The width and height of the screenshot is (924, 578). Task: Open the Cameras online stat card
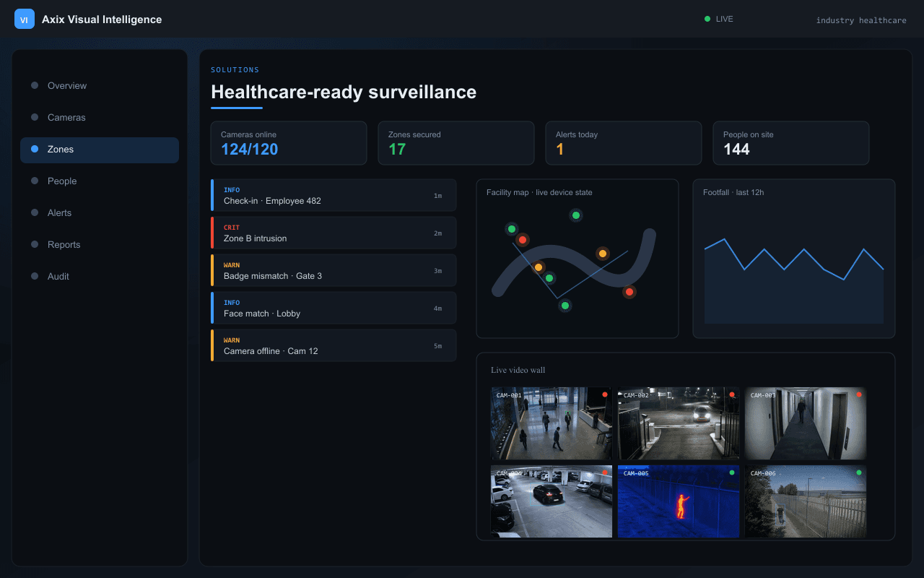coord(289,143)
